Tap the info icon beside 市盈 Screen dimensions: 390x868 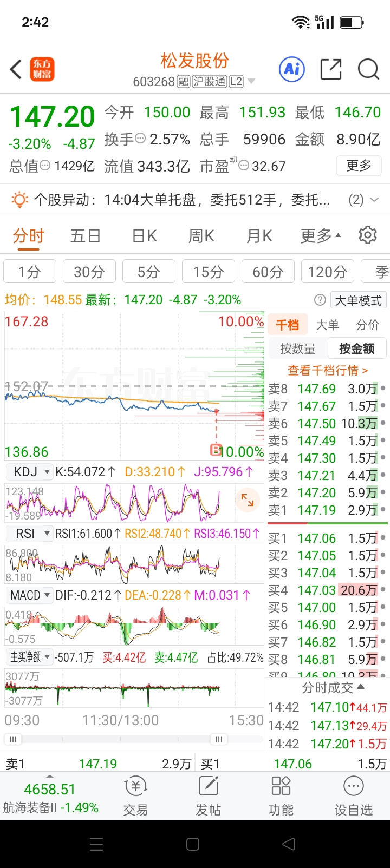pos(244,165)
